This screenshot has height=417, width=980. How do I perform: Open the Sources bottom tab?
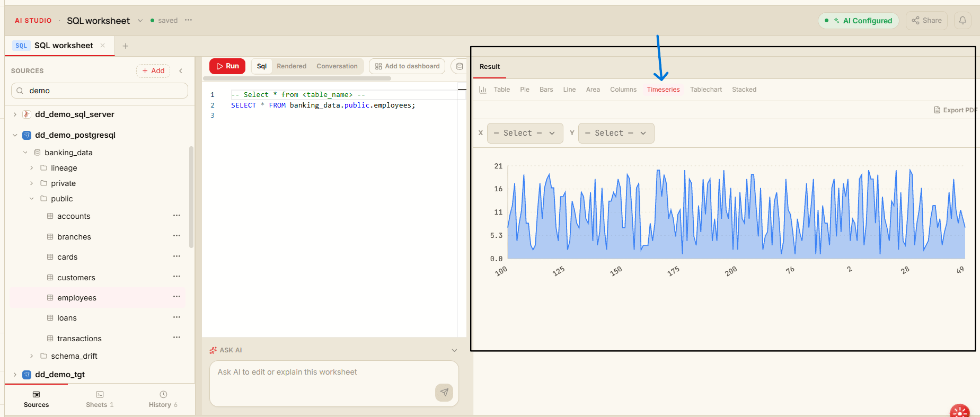pos(36,400)
